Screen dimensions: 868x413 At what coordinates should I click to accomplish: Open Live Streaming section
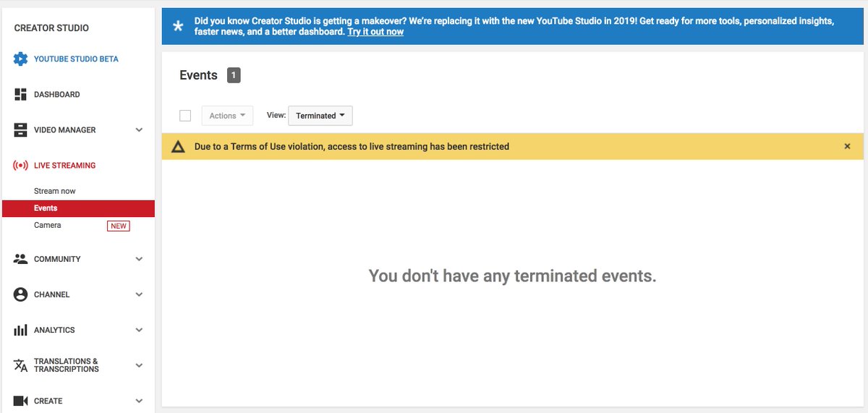64,166
